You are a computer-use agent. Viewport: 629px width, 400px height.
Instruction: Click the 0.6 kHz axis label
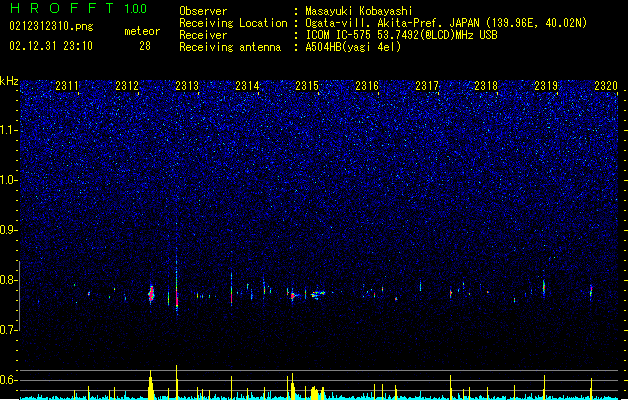click(8, 380)
